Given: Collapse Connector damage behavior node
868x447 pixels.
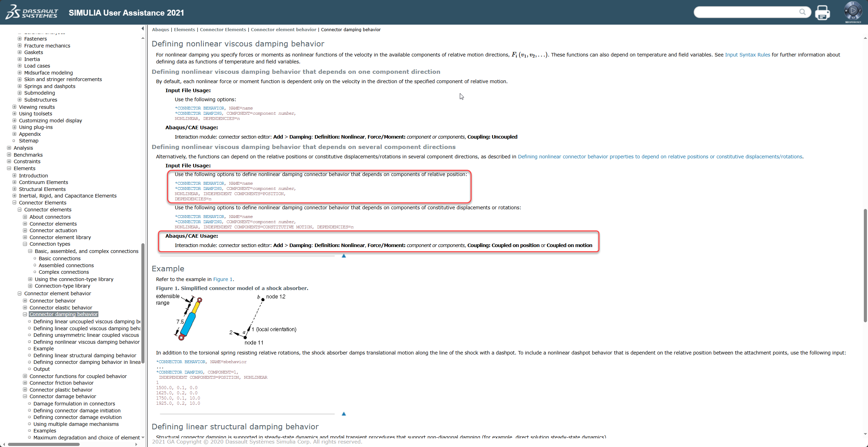Looking at the screenshot, I should coord(25,396).
